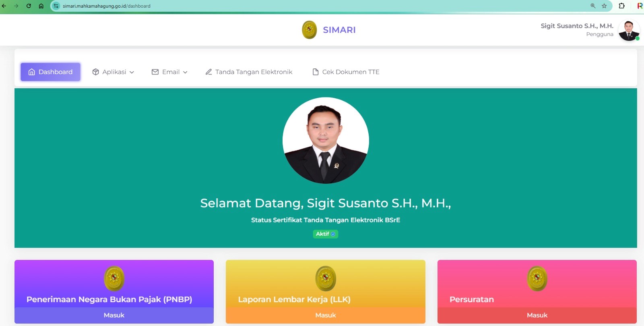Click the Persuratan card emblem icon
644x326 pixels.
coord(537,278)
